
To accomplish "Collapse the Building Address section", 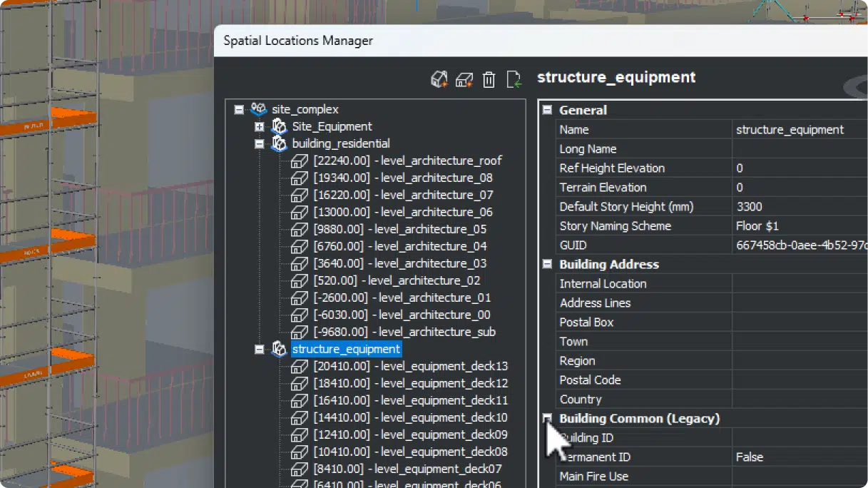I will click(546, 264).
